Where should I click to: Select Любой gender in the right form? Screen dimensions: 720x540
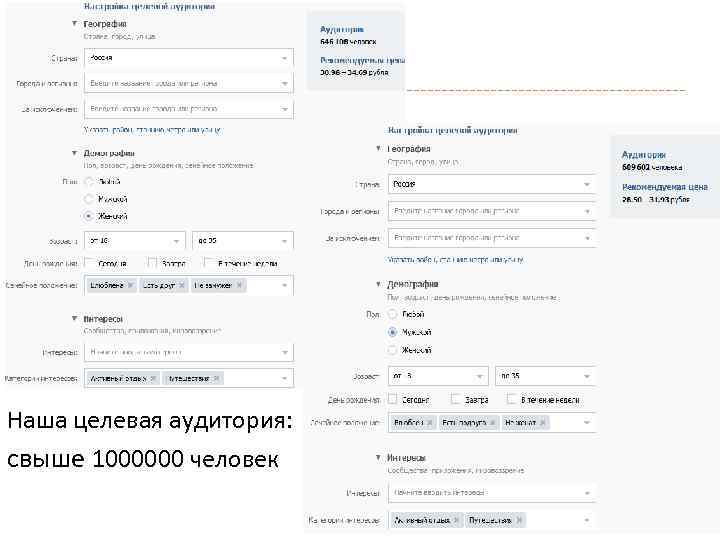pos(392,314)
